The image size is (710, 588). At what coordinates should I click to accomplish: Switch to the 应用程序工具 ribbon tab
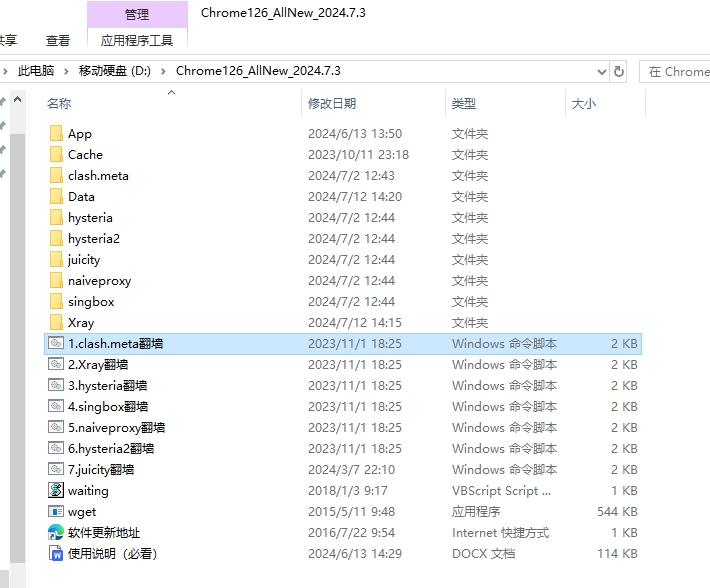coord(137,41)
